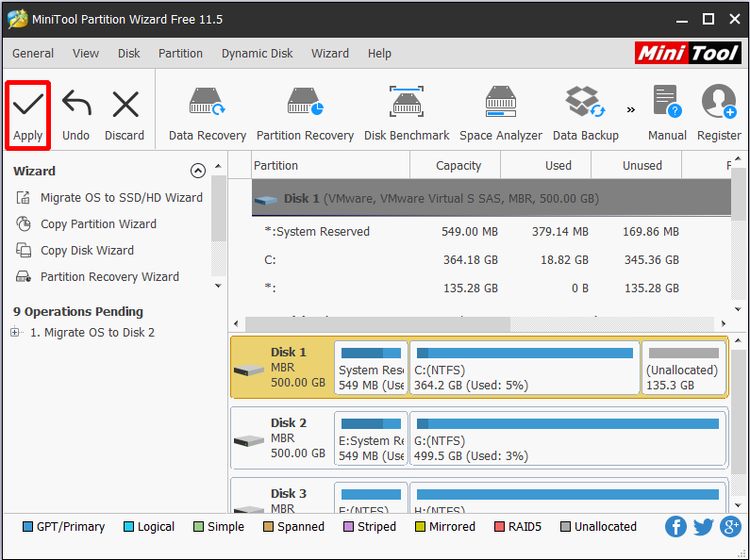Click down arrow of Wizard panel scrollbar
This screenshot has height=560, width=750.
point(218,286)
